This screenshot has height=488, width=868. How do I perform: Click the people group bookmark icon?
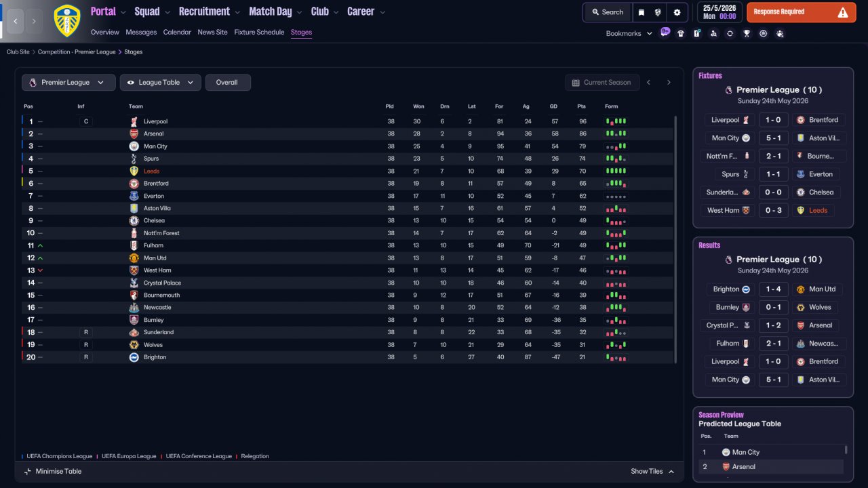(x=780, y=33)
